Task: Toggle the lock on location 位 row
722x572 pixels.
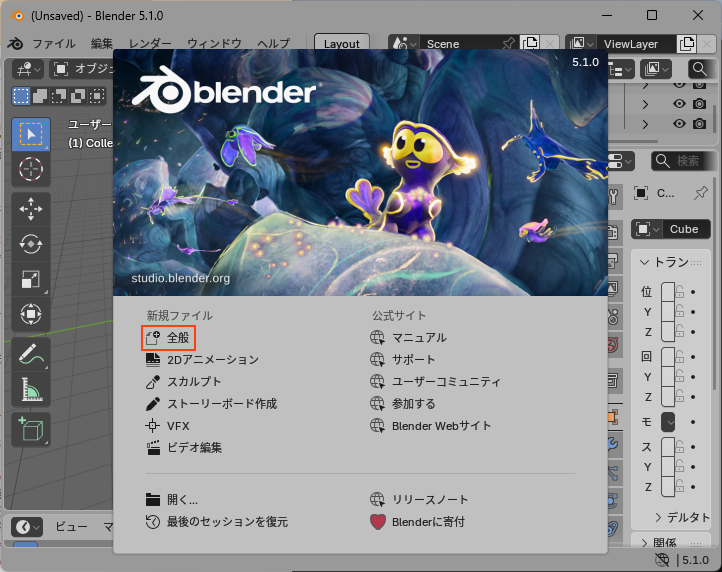Action: click(x=680, y=292)
